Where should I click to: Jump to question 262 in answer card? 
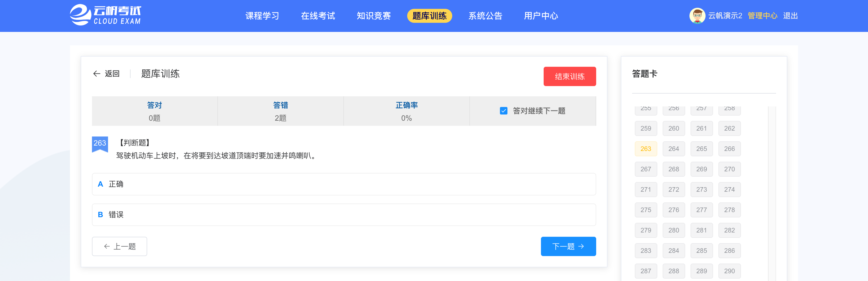[729, 128]
